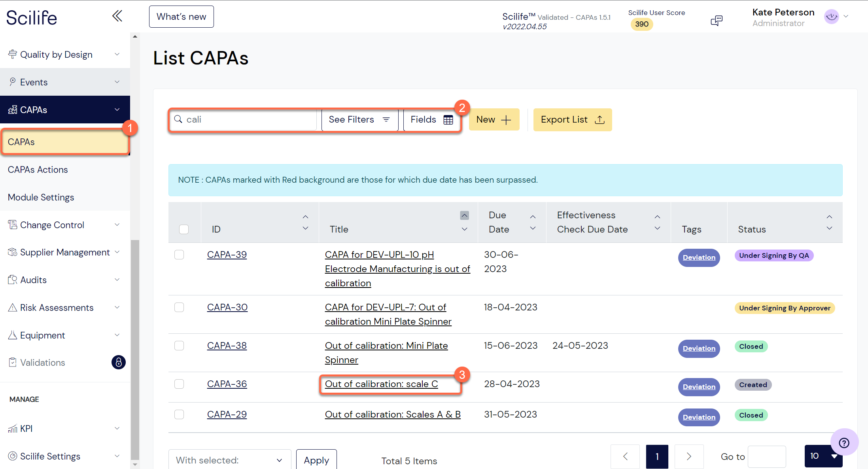The width and height of the screenshot is (868, 469).
Task: Click the sidebar scroll-down arrow
Action: coord(135,465)
